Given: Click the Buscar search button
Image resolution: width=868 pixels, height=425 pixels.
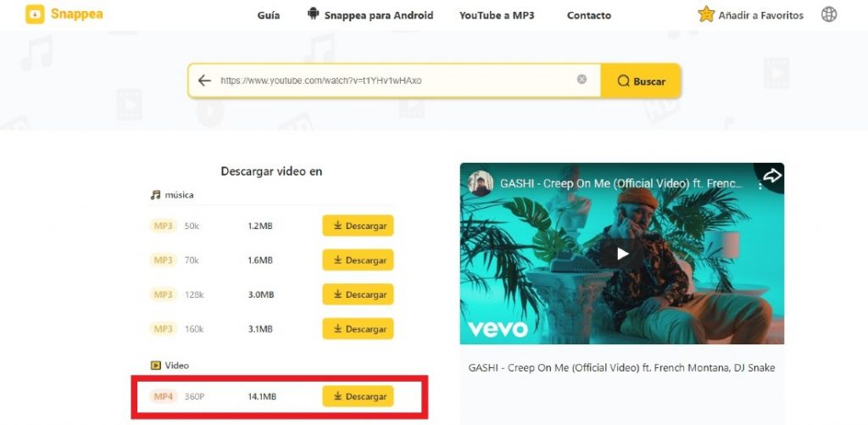Looking at the screenshot, I should tap(641, 81).
